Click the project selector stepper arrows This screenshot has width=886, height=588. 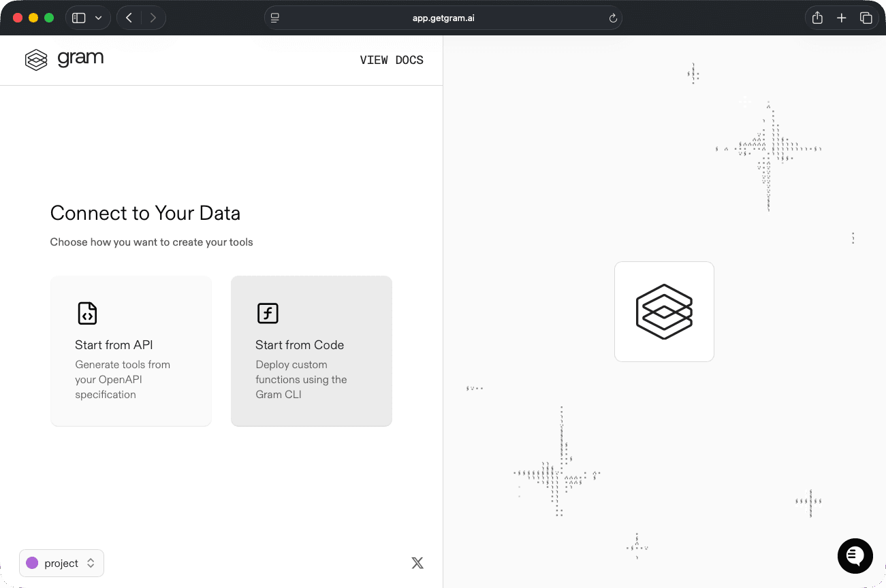[90, 563]
